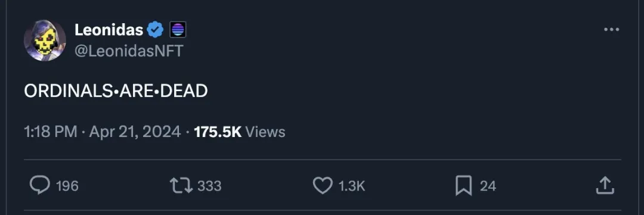Screen dimensions: 644x215
Task: Click the @LeonidasNFT handle
Action: click(129, 51)
